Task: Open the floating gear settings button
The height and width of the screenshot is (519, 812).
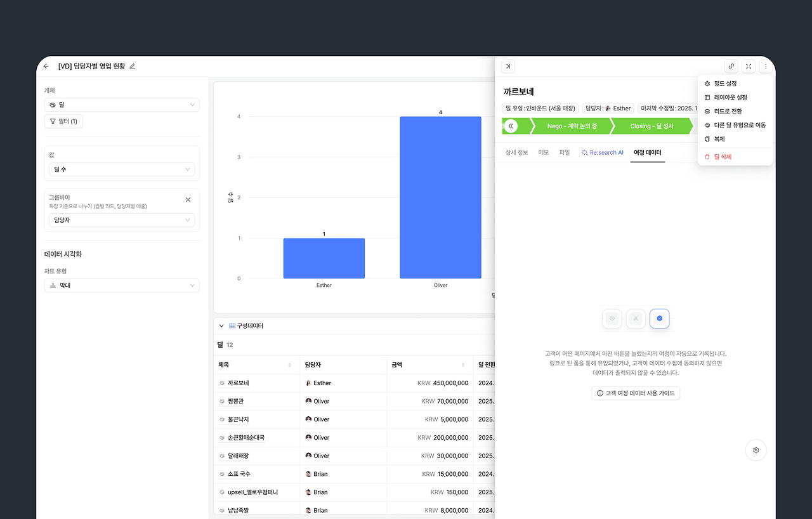Action: (756, 450)
